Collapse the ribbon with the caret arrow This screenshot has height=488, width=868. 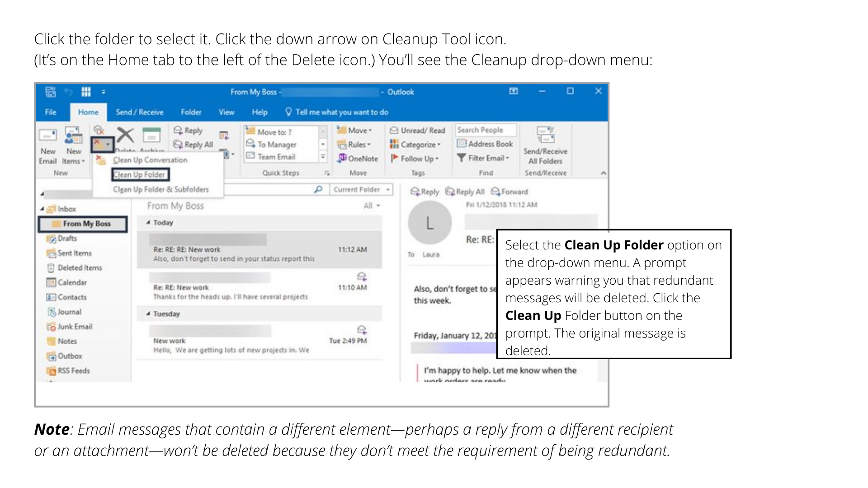[x=603, y=173]
